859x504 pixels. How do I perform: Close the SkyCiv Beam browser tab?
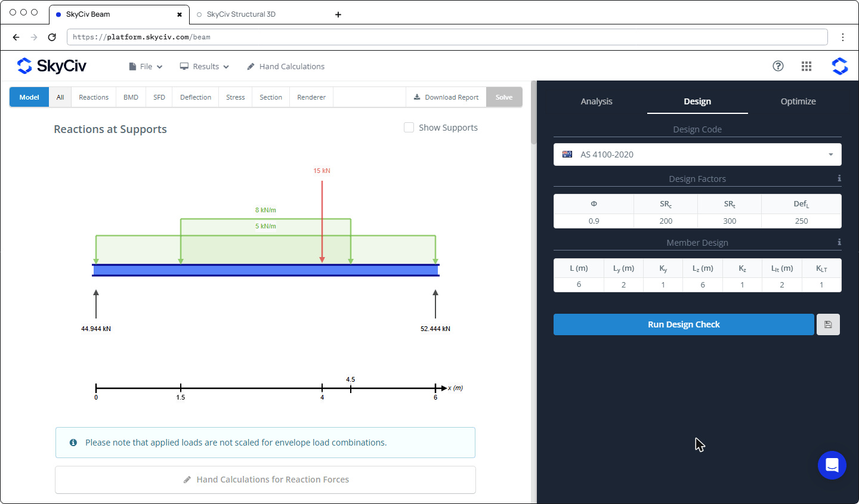pos(180,14)
